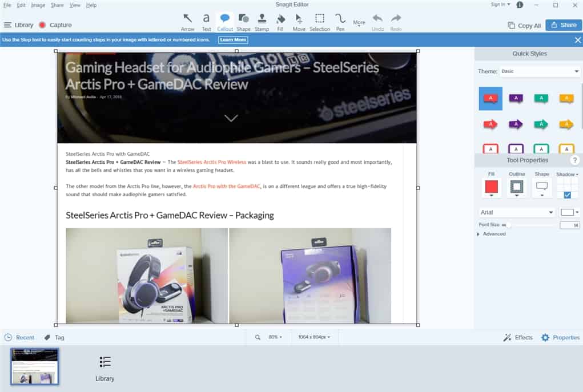This screenshot has height=392, width=583.
Task: Toggle the Shadow checkbox
Action: point(568,195)
